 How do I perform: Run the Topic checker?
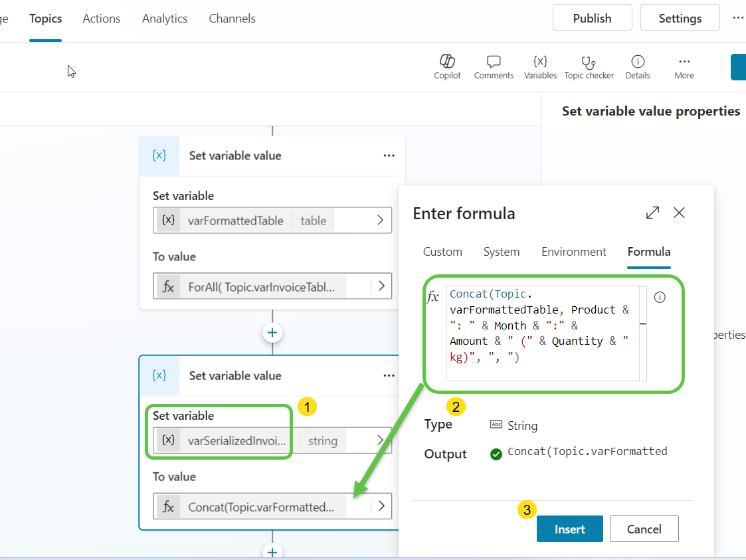(x=589, y=66)
